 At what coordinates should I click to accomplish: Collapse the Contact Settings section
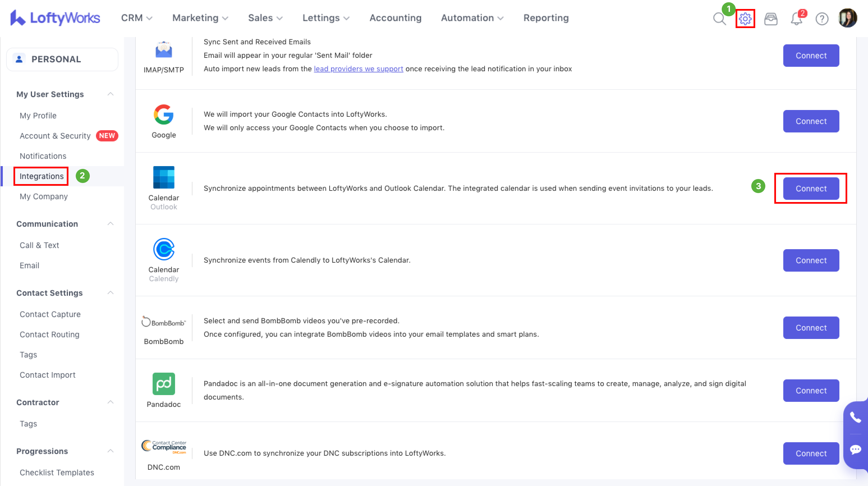click(111, 293)
